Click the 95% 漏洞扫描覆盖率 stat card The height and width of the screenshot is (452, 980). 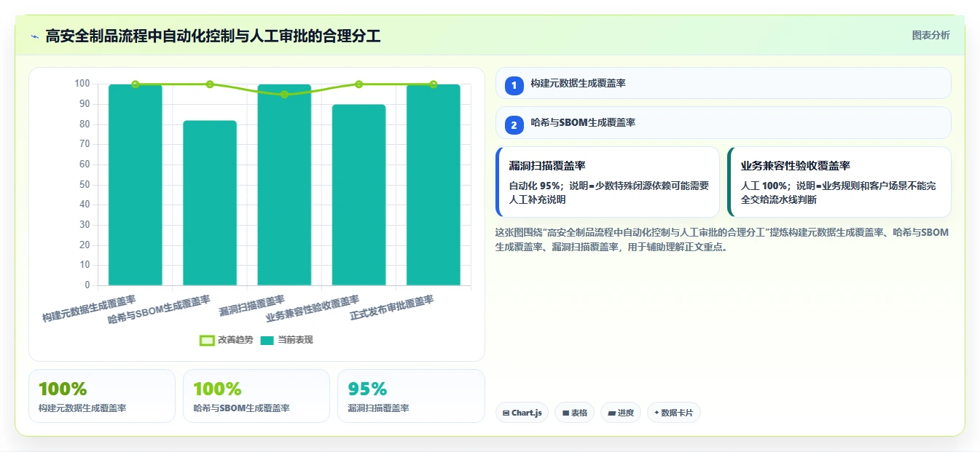pyautogui.click(x=411, y=396)
